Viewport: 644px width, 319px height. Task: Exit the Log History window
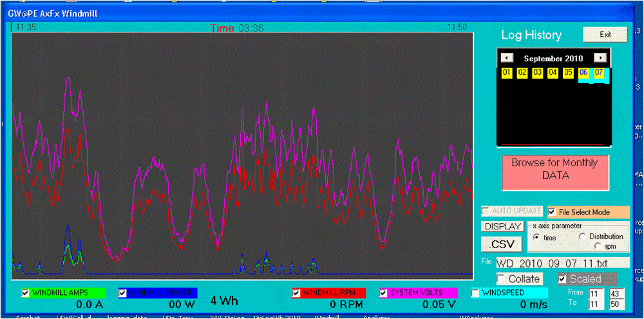click(604, 34)
